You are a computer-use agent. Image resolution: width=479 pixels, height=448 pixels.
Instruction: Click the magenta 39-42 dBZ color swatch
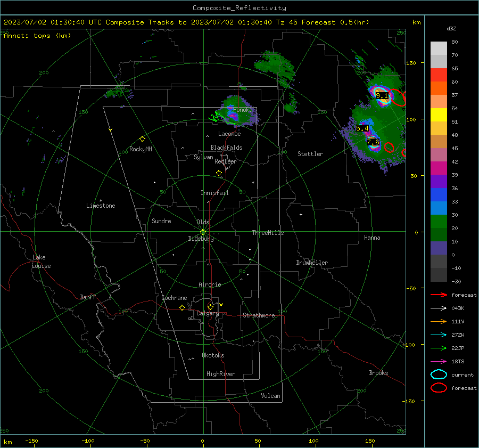439,168
